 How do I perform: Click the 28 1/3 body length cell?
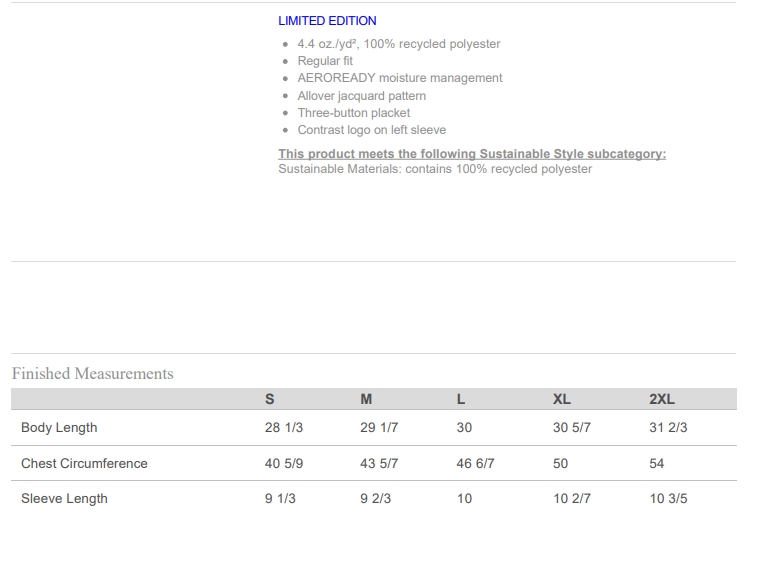(x=283, y=428)
